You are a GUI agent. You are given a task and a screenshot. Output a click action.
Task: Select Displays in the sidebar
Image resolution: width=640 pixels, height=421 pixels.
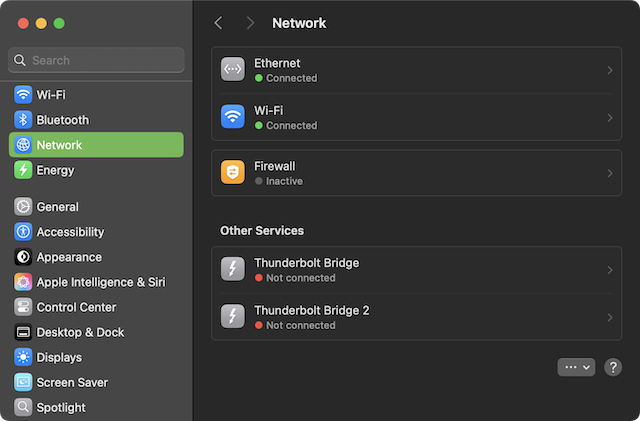[x=59, y=357]
